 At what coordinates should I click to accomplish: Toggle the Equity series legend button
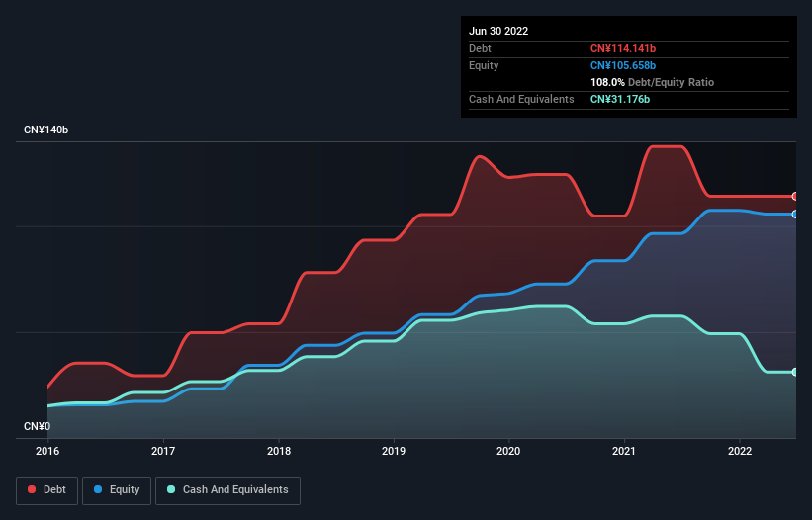coord(117,490)
